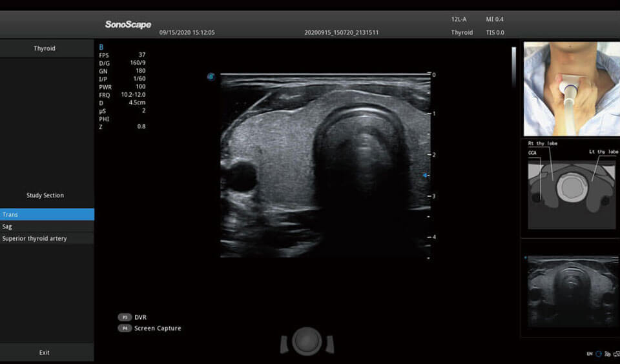Click the wireless signal icon in status bar

606,354
